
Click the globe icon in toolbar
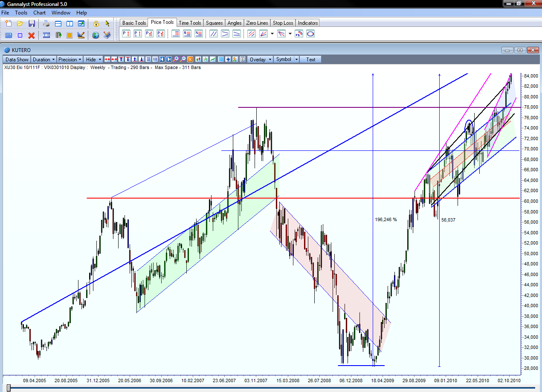pos(96,35)
